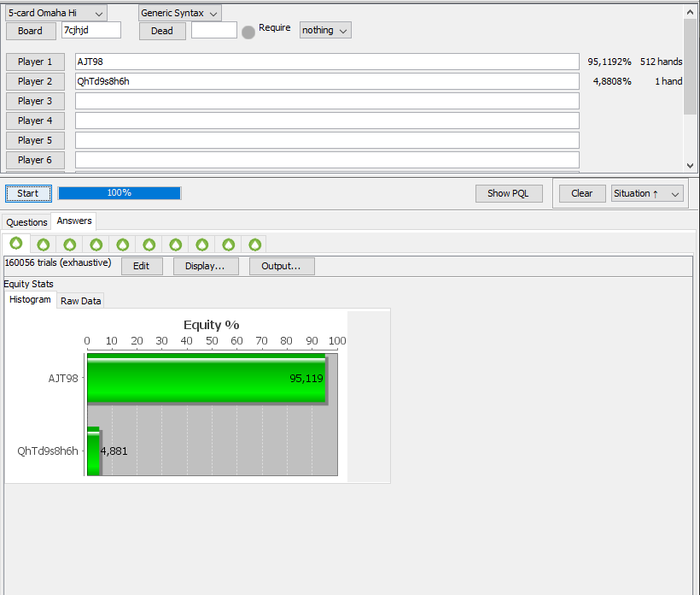The height and width of the screenshot is (595, 700).
Task: Click the AJT98 chart axis label
Action: pyautogui.click(x=63, y=379)
